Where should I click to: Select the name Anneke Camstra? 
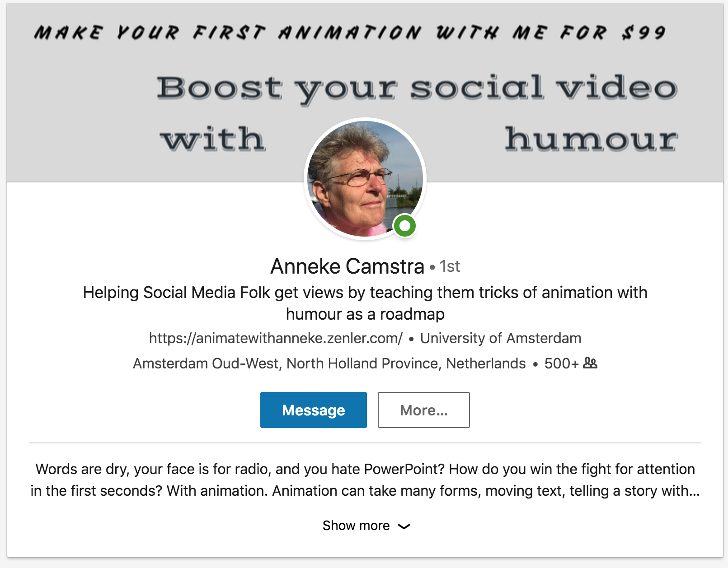click(346, 266)
